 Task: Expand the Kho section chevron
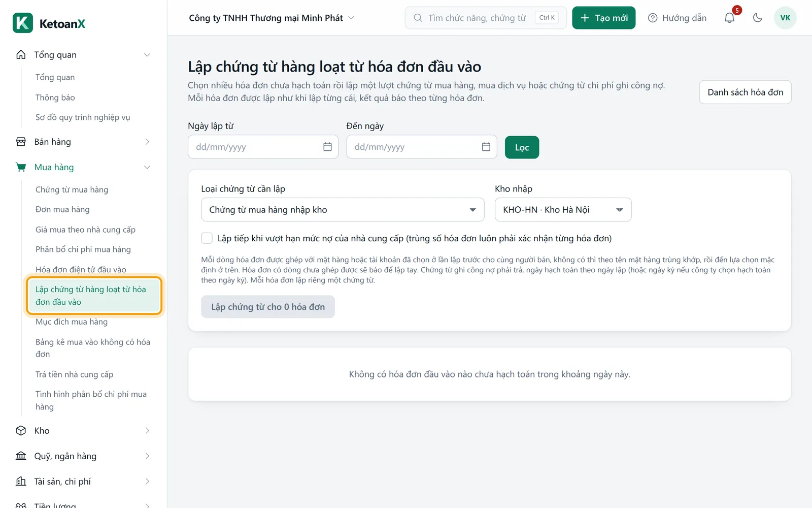(x=147, y=431)
